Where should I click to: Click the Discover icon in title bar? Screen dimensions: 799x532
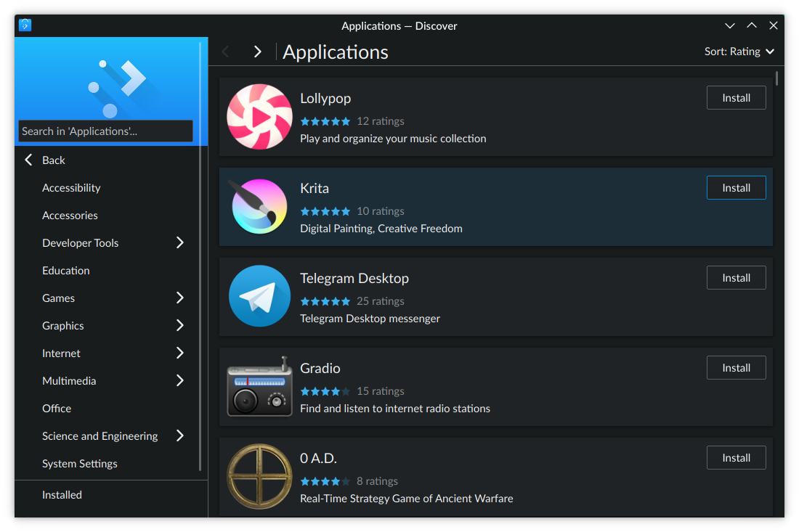(x=25, y=25)
